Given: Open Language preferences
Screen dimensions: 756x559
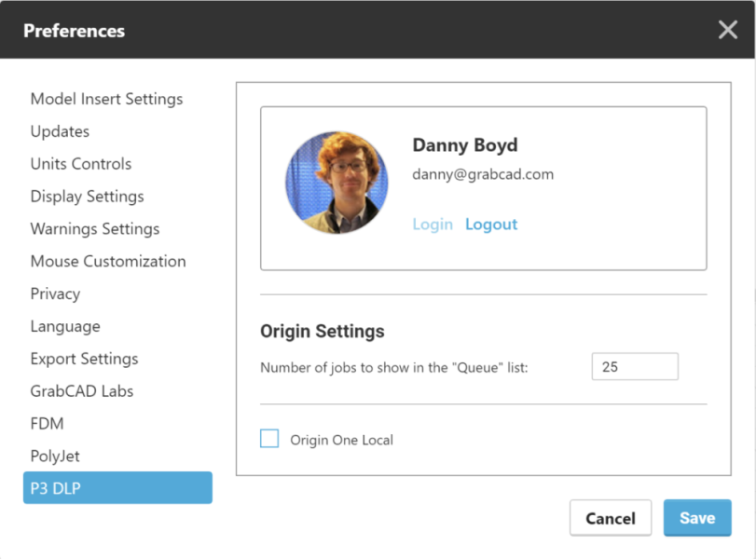Looking at the screenshot, I should pos(65,326).
